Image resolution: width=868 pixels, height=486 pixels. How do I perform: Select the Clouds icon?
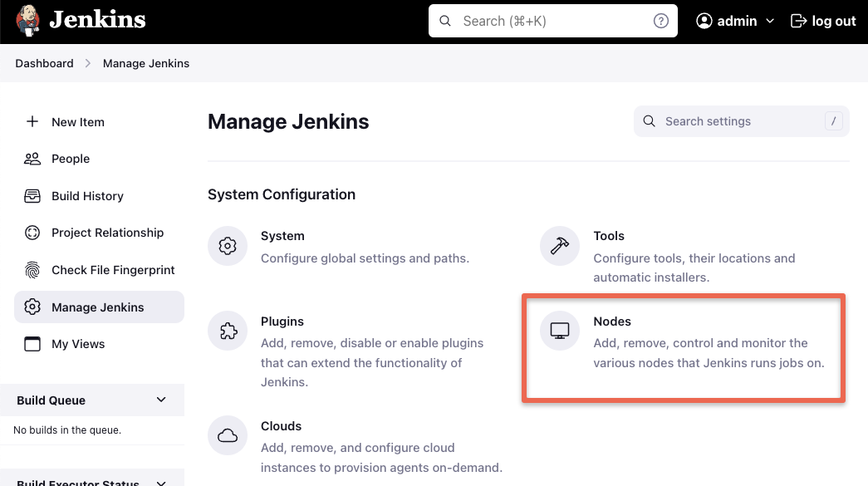pos(227,435)
